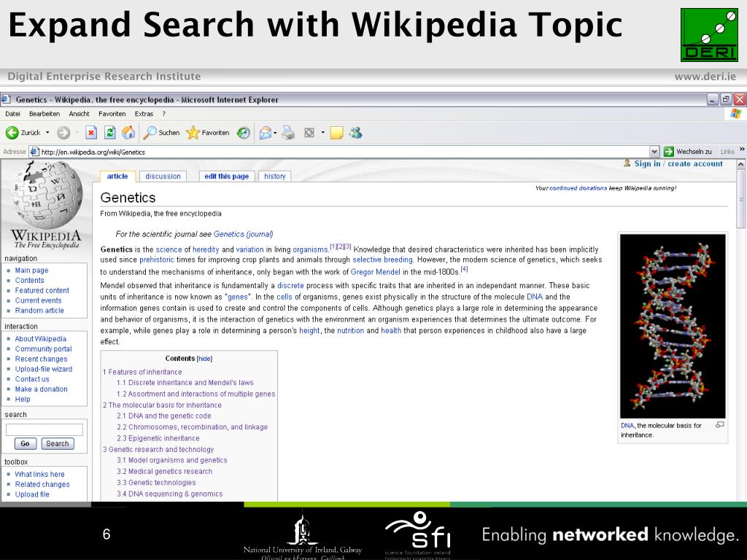The height and width of the screenshot is (560, 747).
Task: Click the history/media round icon
Action: [244, 133]
